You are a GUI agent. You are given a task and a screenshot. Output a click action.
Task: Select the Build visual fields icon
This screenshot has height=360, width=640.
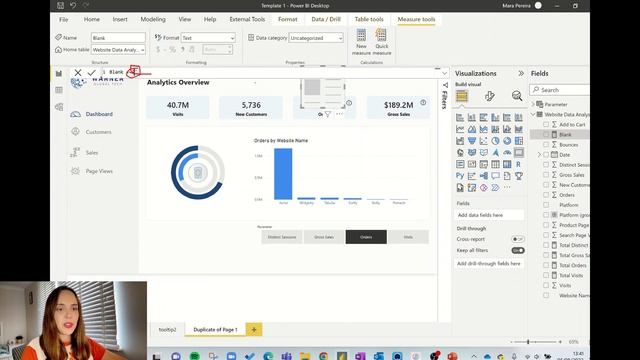tap(462, 96)
